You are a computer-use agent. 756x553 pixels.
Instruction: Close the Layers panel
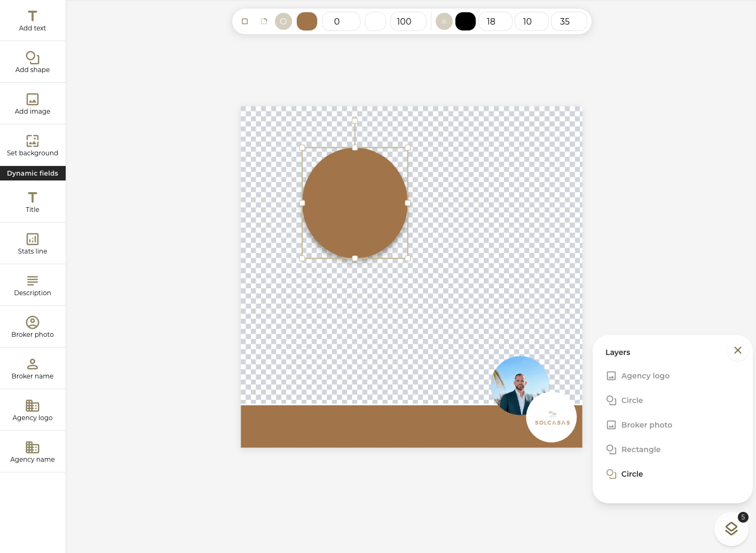point(738,350)
